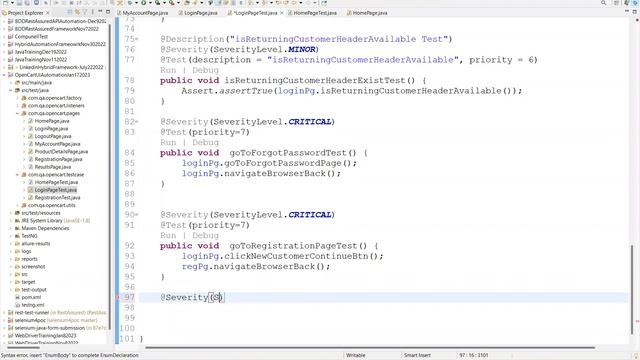The height and width of the screenshot is (360, 640).
Task: Select pom.xml in Project Explorer
Action: click(31, 297)
